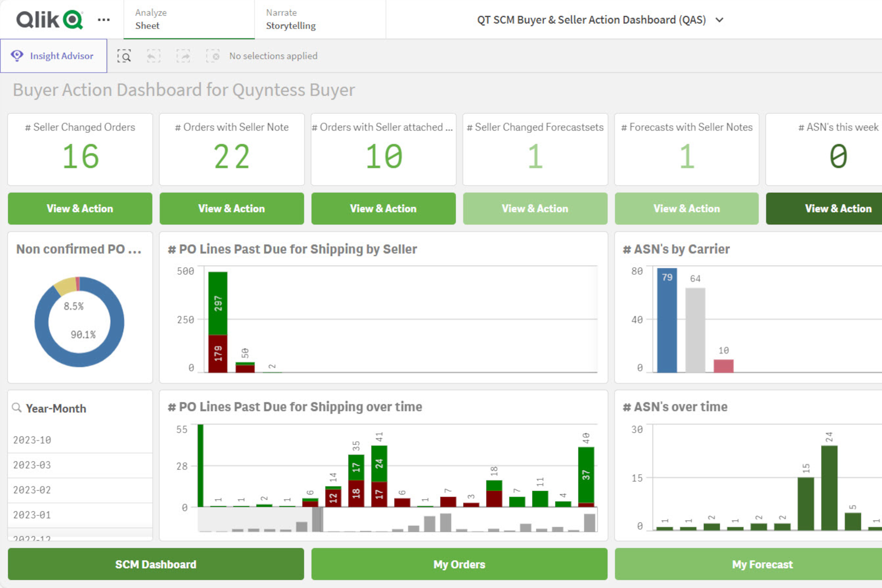The image size is (882, 588).
Task: Expand the selections bar labeled No selections applied
Action: pos(273,56)
